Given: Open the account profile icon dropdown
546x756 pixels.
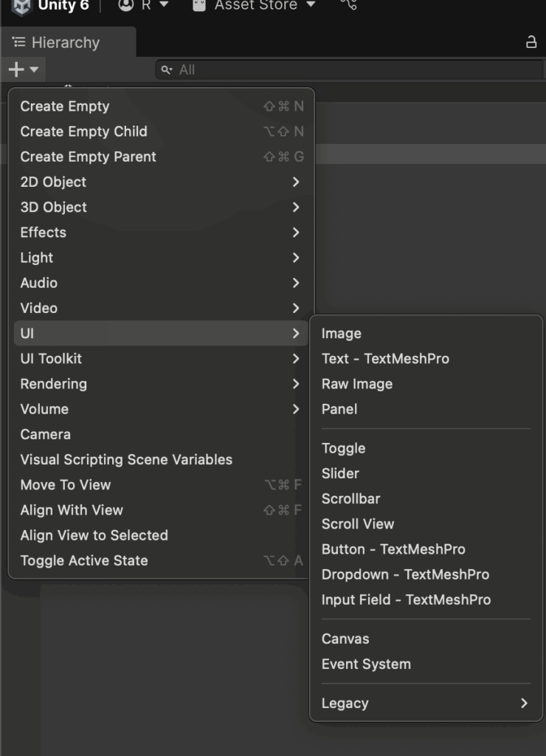Looking at the screenshot, I should pos(143,5).
